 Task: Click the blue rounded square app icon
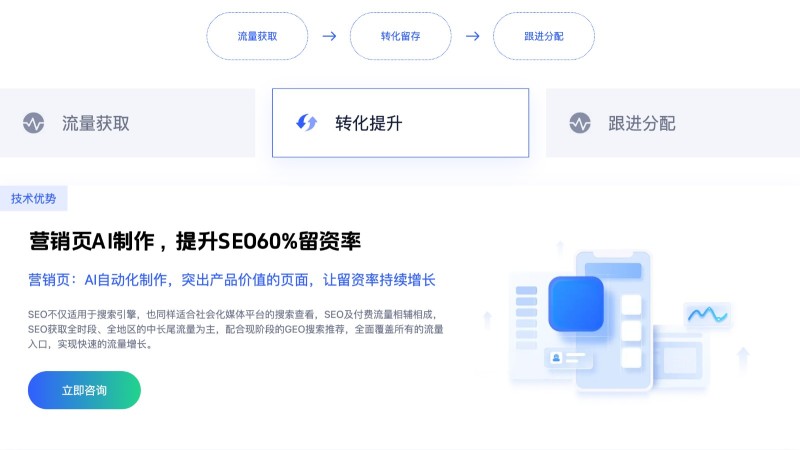576,304
